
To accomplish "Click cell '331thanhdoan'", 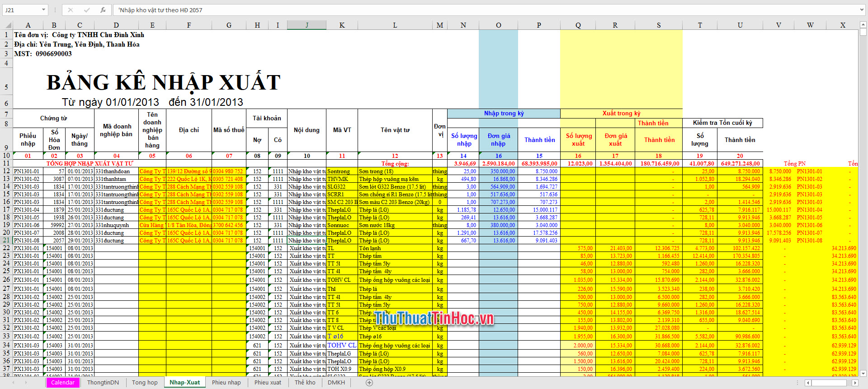I will 117,171.
